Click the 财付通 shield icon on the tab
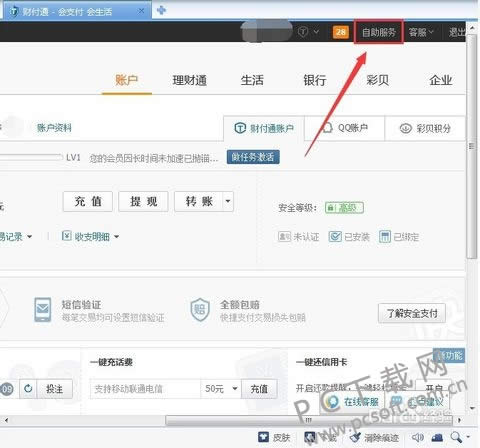 (x=14, y=12)
